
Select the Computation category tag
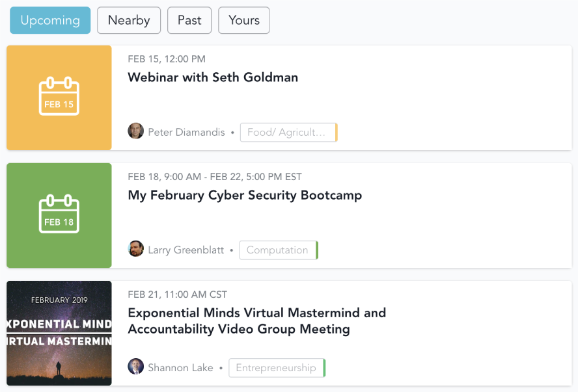point(277,250)
